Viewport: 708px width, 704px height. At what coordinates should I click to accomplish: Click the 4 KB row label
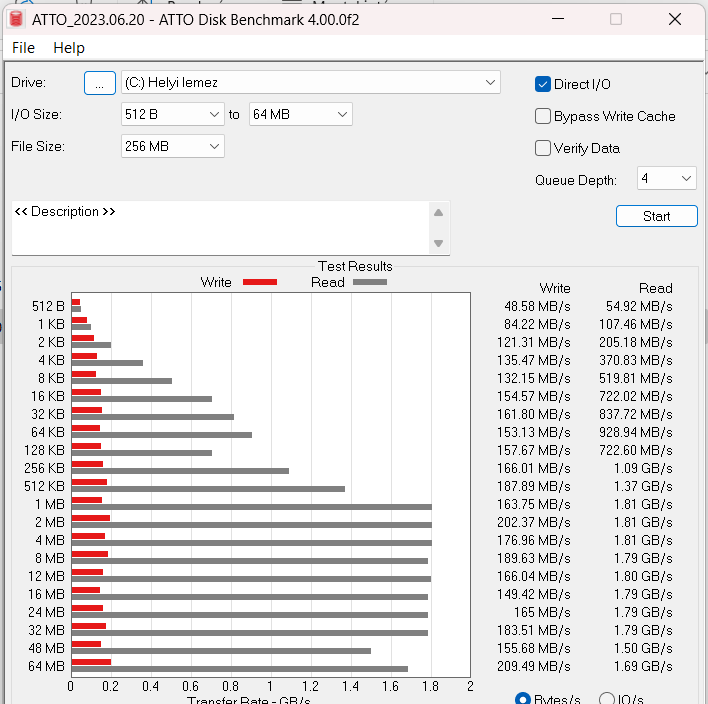tap(51, 360)
